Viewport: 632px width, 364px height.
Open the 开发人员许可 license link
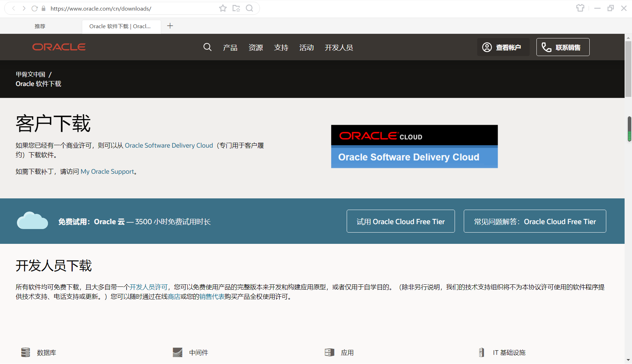coord(148,287)
